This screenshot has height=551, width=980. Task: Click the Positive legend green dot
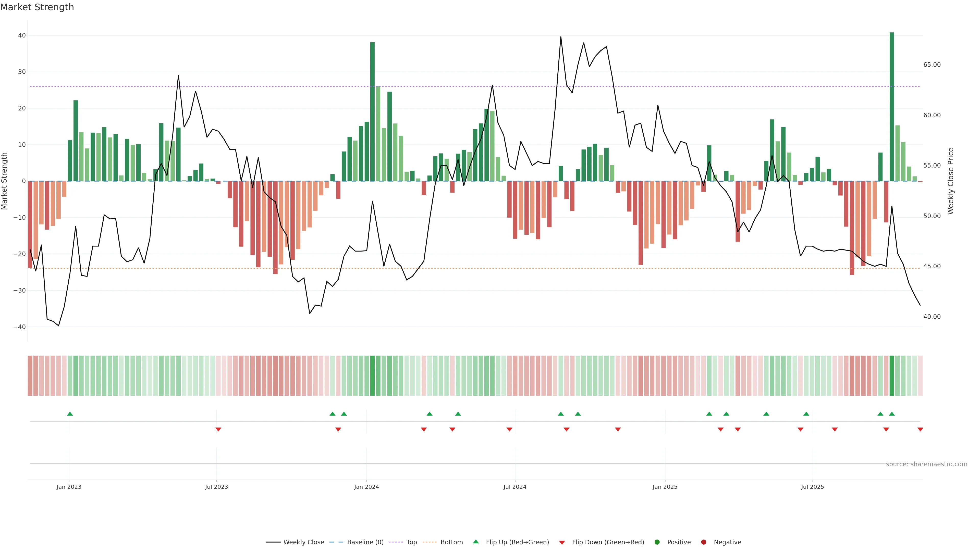point(657,542)
